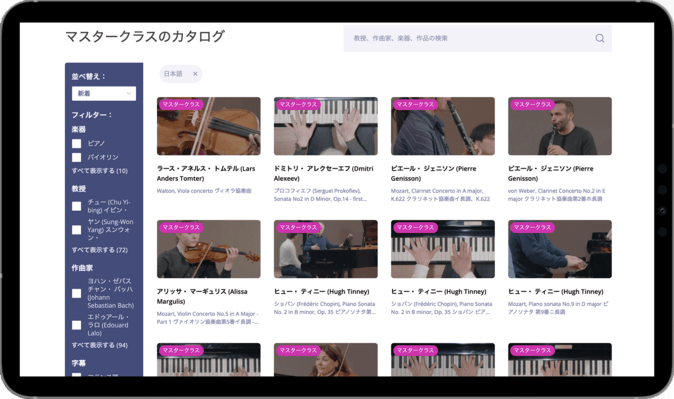Click the search magnifier icon

click(x=600, y=38)
